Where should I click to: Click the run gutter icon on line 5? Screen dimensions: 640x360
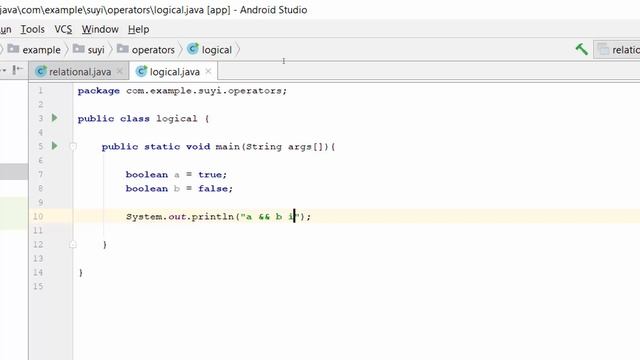click(x=55, y=146)
